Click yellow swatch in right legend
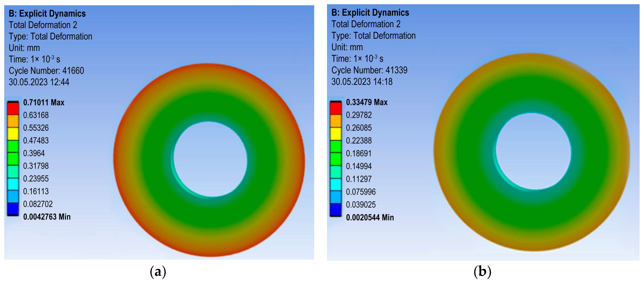Viewport: 644px width, 281px height. pos(336,134)
